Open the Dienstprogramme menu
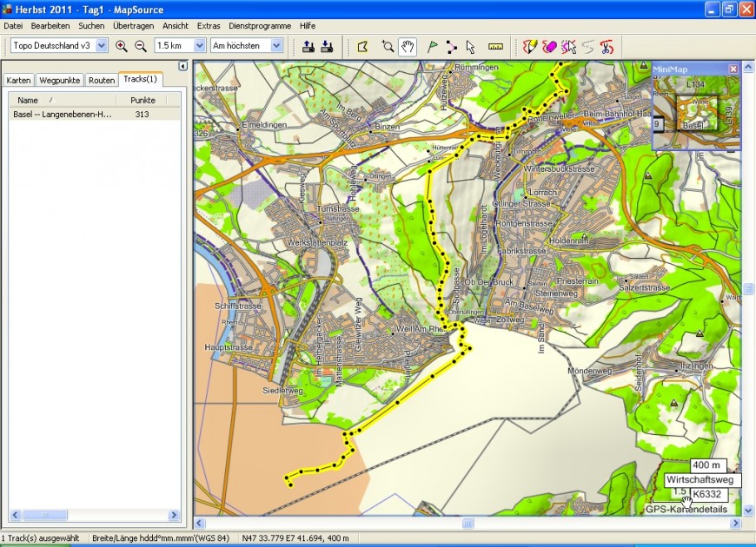The height and width of the screenshot is (547, 756). pos(260,26)
